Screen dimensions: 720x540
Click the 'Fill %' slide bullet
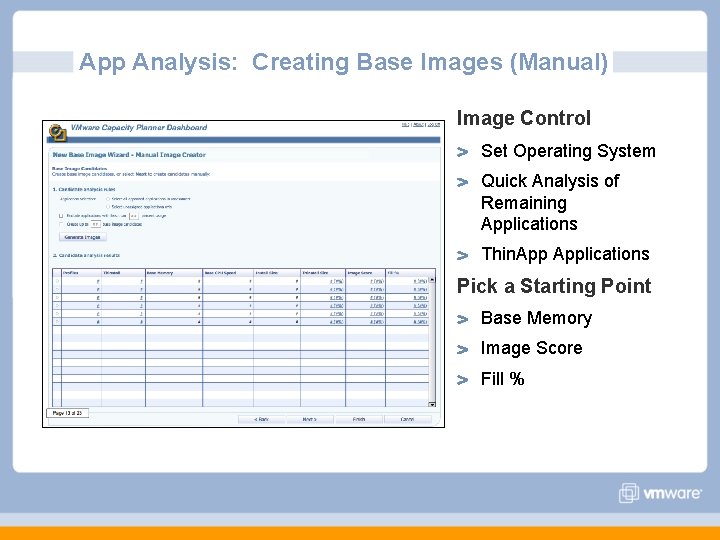coord(502,379)
